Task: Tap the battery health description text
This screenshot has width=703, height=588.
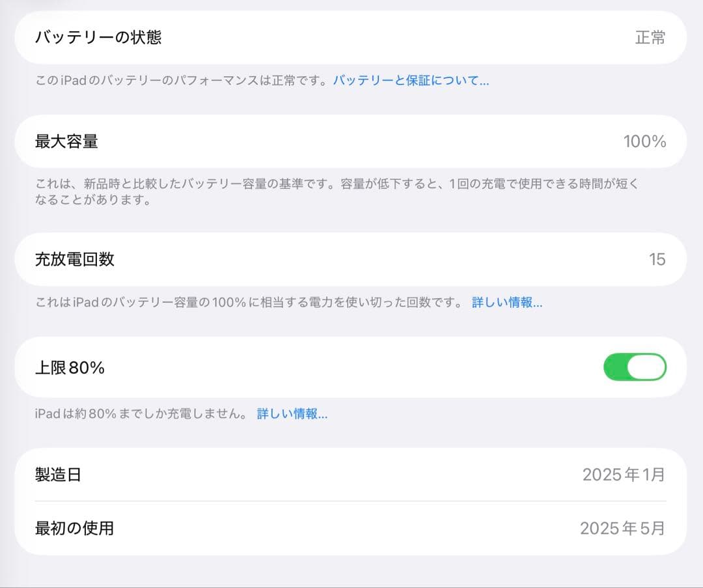Action: [182, 79]
